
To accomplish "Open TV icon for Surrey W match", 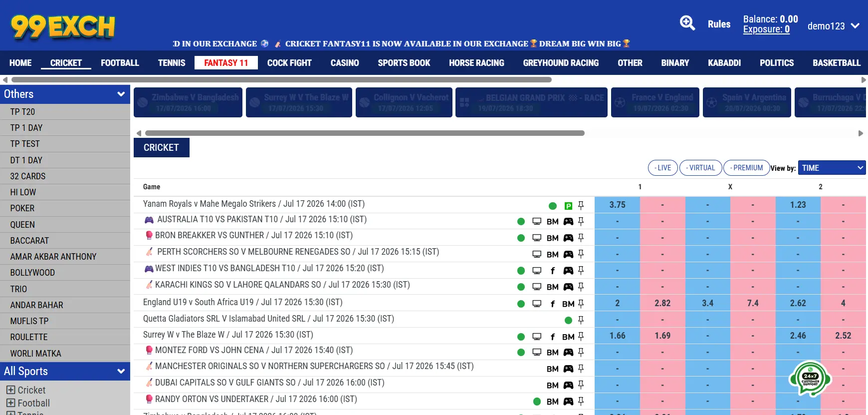I will [537, 337].
